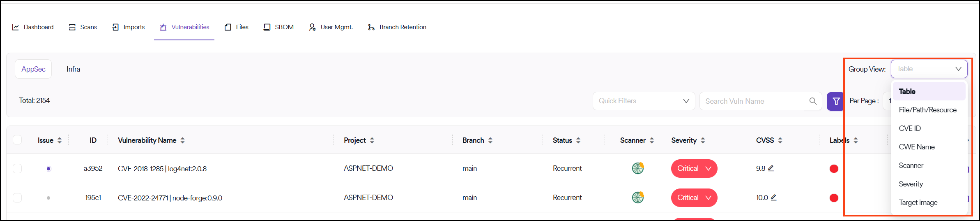Choose File/Path/Resource group option

click(x=927, y=110)
